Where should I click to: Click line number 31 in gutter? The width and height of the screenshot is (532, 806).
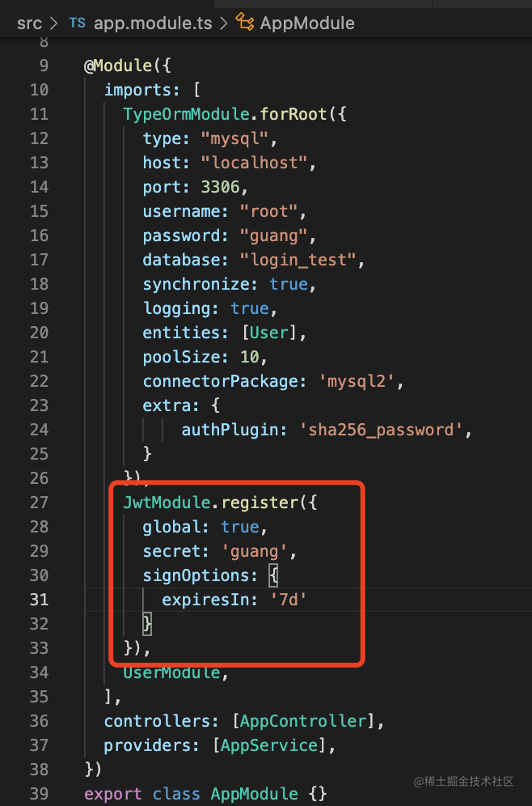click(x=39, y=600)
